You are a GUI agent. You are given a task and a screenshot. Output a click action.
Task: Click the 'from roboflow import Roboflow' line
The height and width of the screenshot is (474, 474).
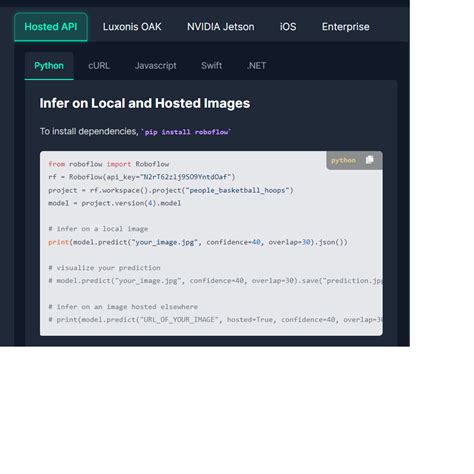[x=109, y=164]
